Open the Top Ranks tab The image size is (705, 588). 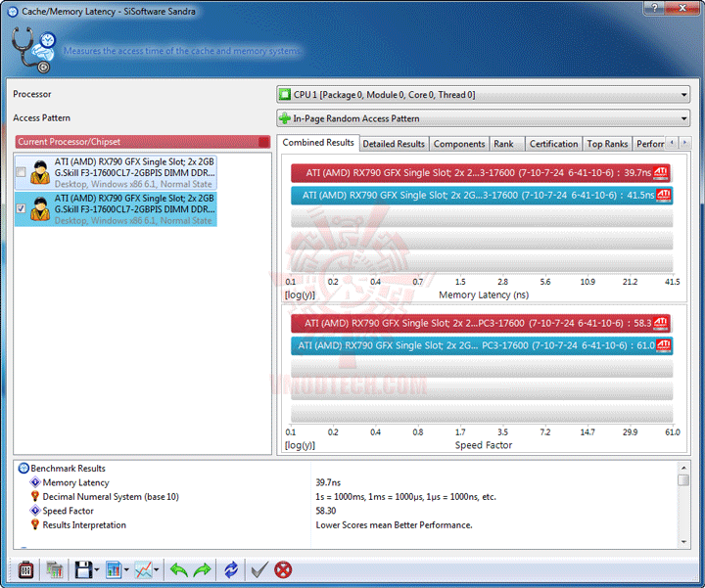click(607, 144)
